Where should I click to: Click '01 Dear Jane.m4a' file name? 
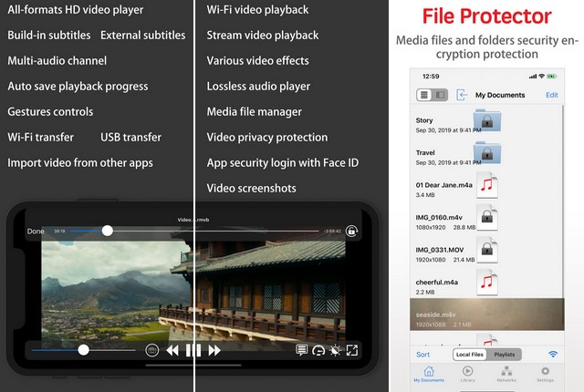point(444,185)
